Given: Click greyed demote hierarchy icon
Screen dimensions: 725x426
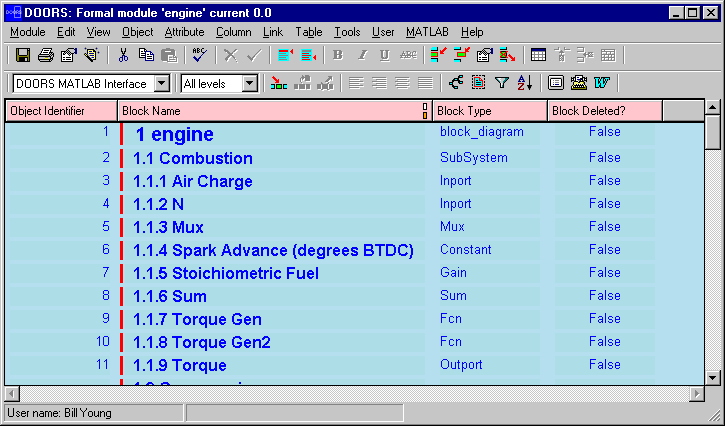Looking at the screenshot, I should (325, 83).
